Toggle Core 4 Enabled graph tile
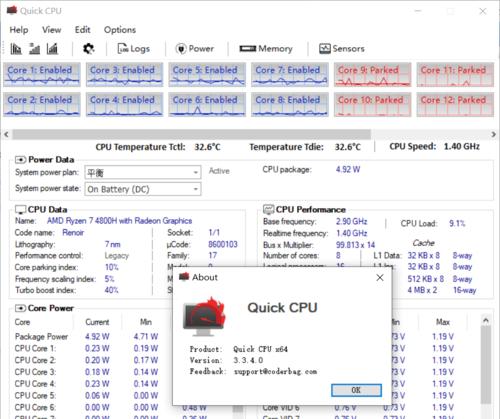 point(125,104)
